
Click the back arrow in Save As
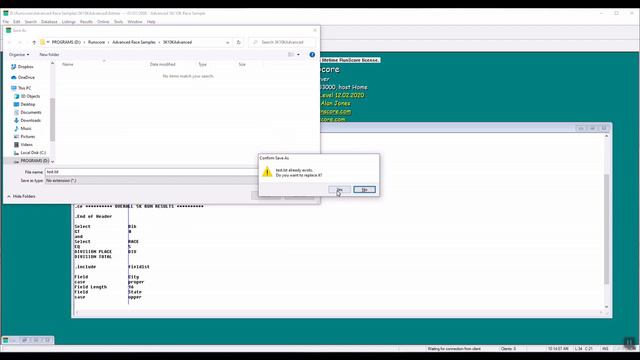(10, 42)
